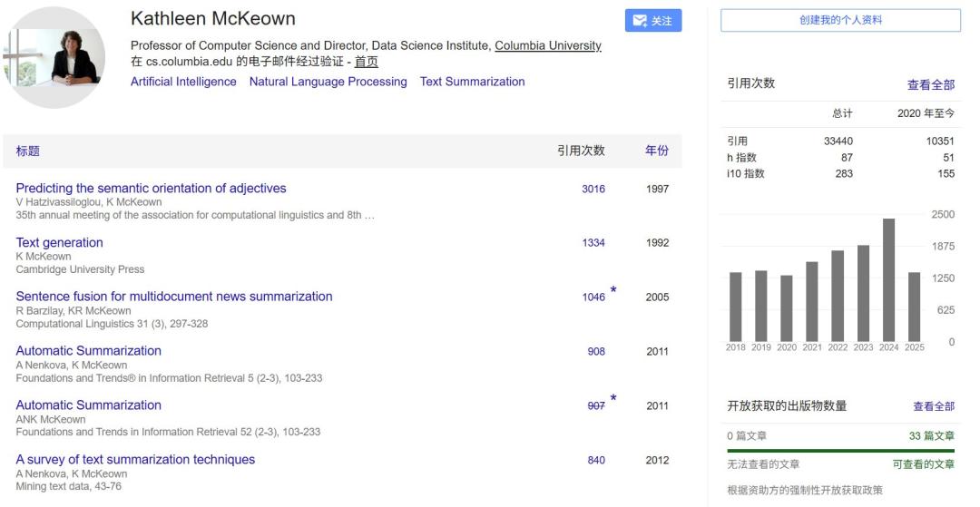The width and height of the screenshot is (980, 507).
Task: Click 'view all' (查看全部) for citations
Action: pos(931,85)
